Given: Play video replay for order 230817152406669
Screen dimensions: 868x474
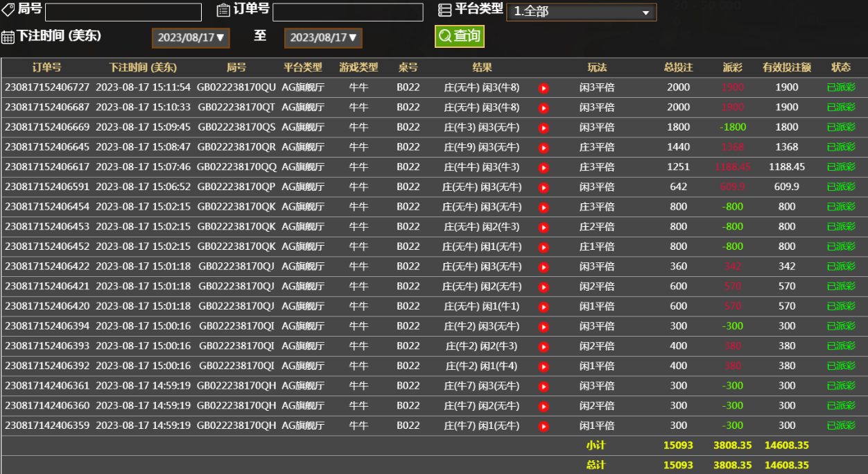Looking at the screenshot, I should [544, 128].
